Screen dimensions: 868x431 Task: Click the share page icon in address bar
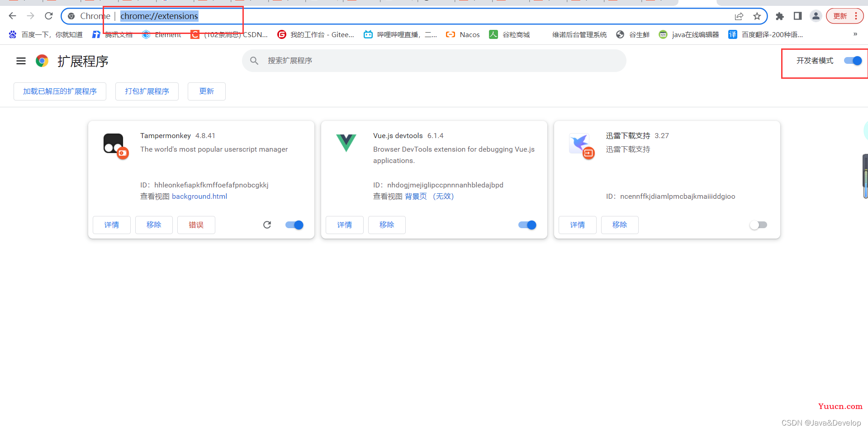click(739, 16)
